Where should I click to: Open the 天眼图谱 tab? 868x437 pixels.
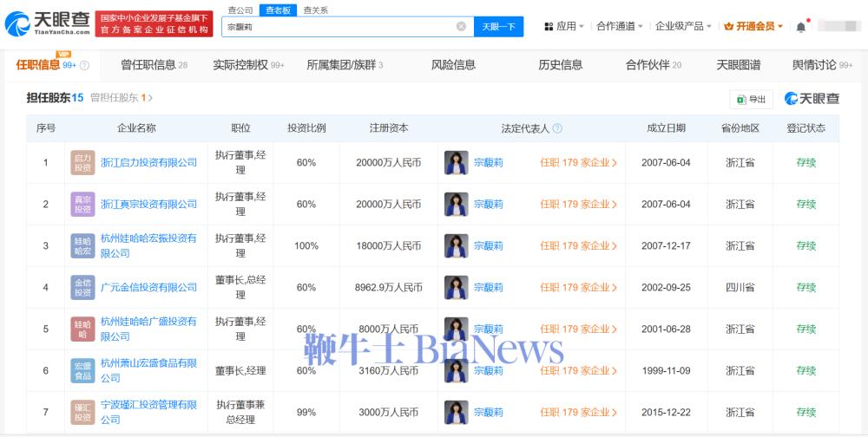(739, 65)
